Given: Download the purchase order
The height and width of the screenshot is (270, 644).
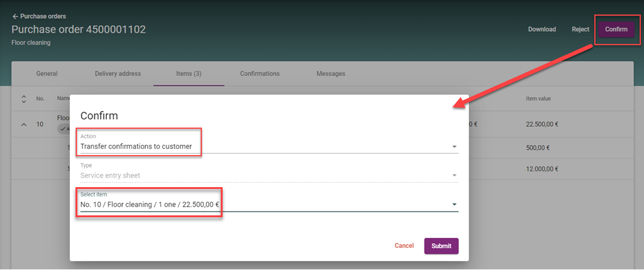Looking at the screenshot, I should (x=541, y=30).
